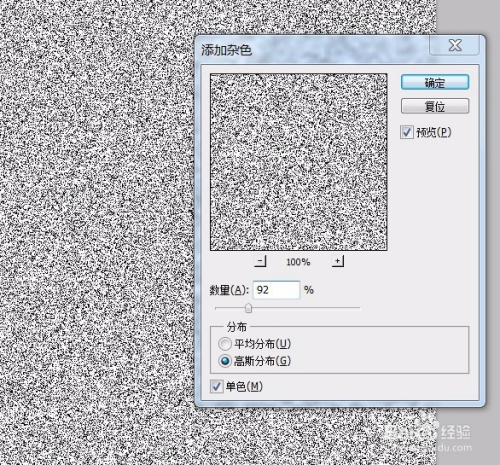Close the 添加杂色 dialog
Image resolution: width=500 pixels, height=465 pixels.
pyautogui.click(x=455, y=45)
